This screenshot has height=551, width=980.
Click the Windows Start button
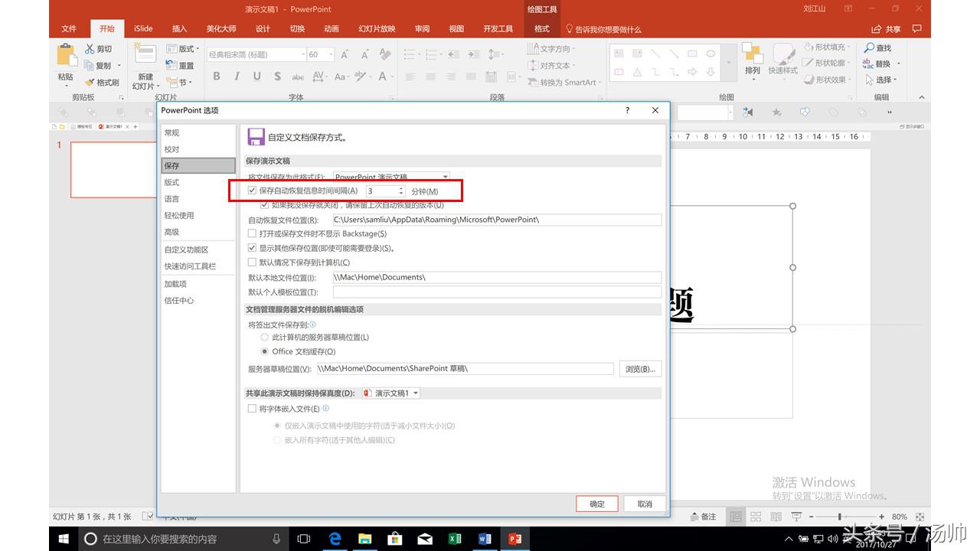(x=64, y=539)
